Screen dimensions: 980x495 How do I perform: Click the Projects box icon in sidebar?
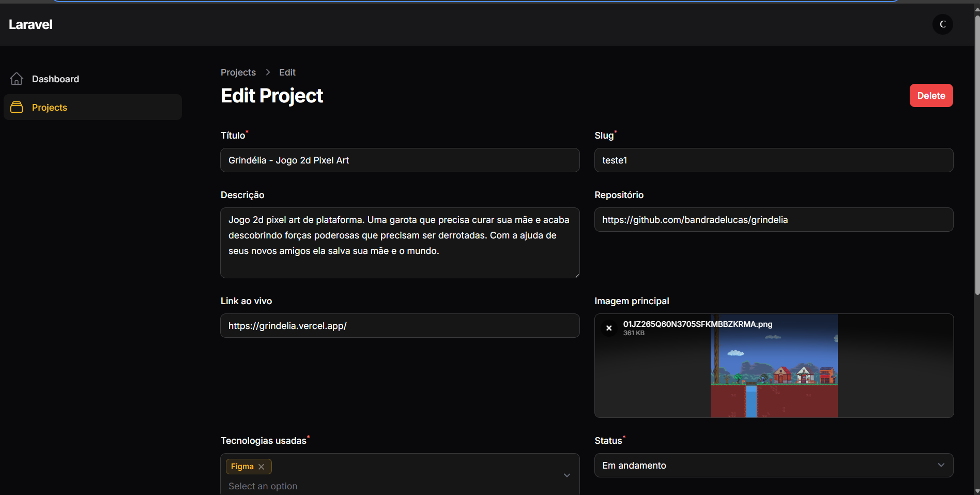(17, 107)
